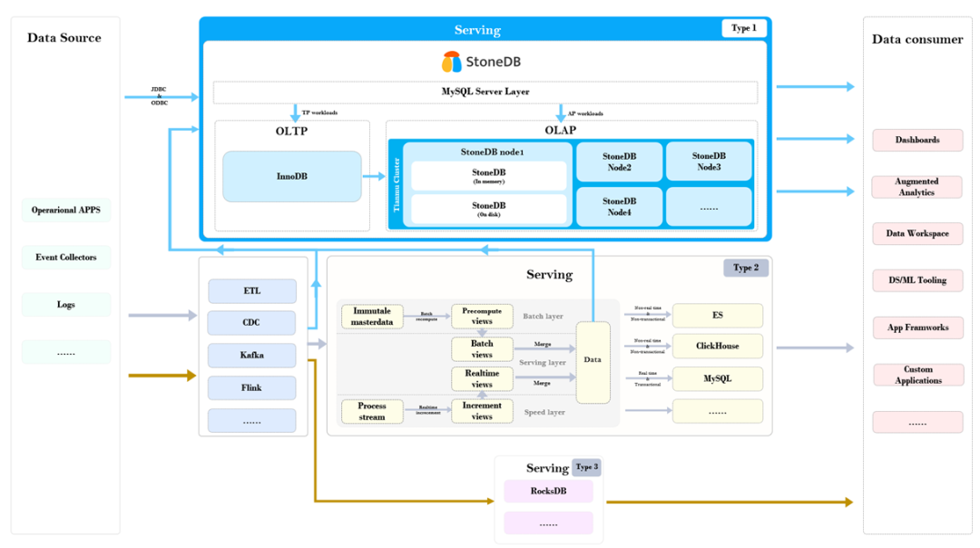Select the MySQL Server Layer bar
Viewport: 980px width, 548px height.
485,92
